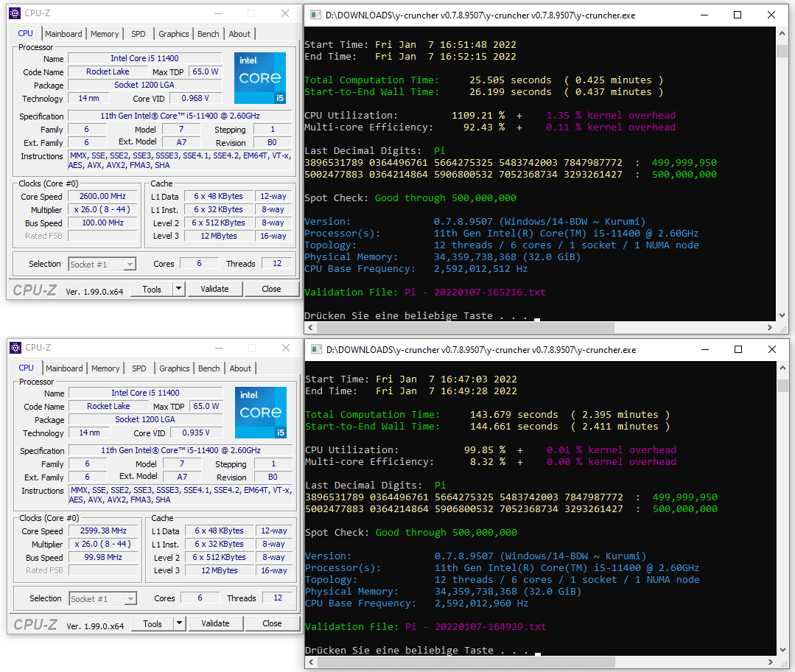Open Tools dropdown arrow in lower CPU-Z window
Image resolution: width=795 pixels, height=672 pixels.
tap(179, 623)
